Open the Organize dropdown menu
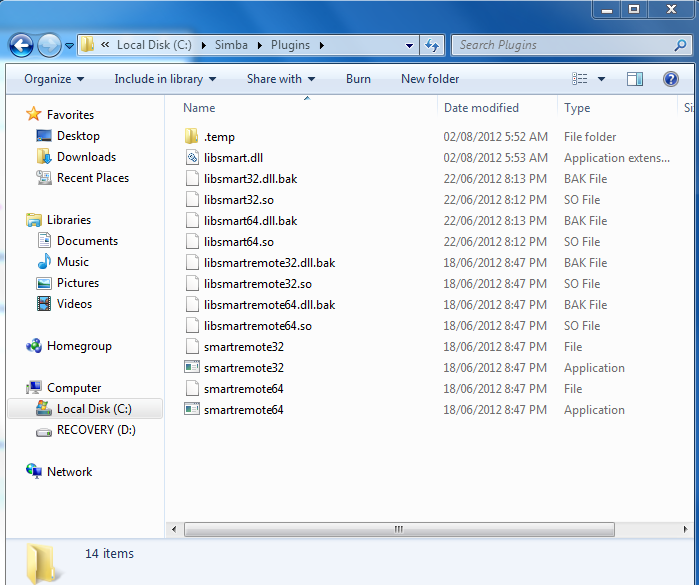Viewport: 699px width, 585px height. click(54, 79)
